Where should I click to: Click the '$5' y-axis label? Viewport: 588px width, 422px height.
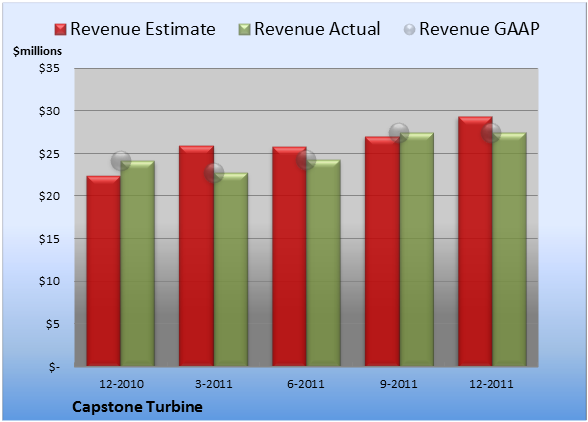pyautogui.click(x=52, y=324)
